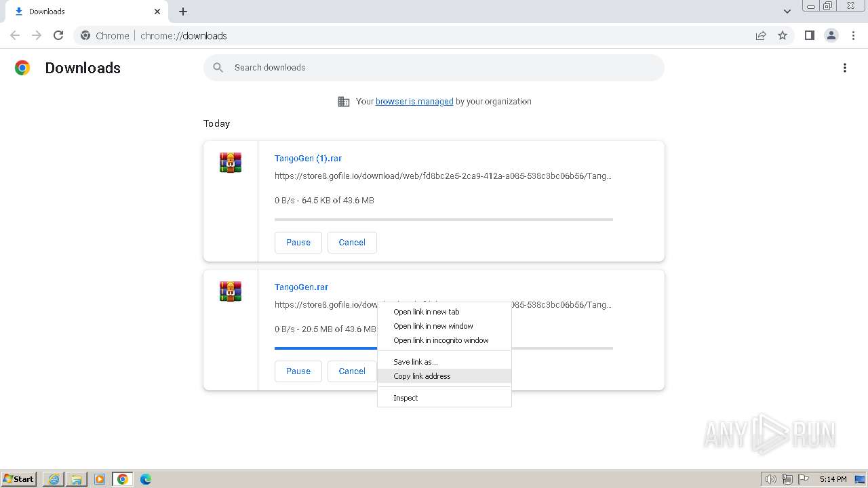Pause the TangoGen.rar download

(298, 371)
